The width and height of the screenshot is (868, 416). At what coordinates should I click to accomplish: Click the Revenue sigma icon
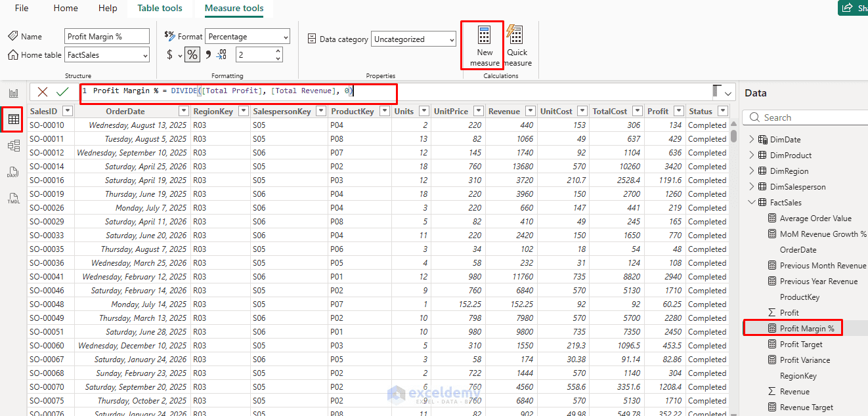772,392
